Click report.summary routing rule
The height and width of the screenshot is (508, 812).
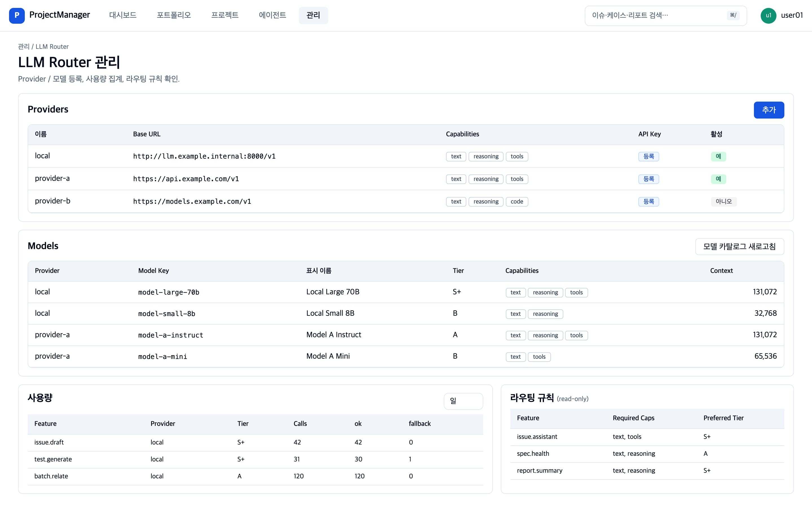click(x=540, y=470)
